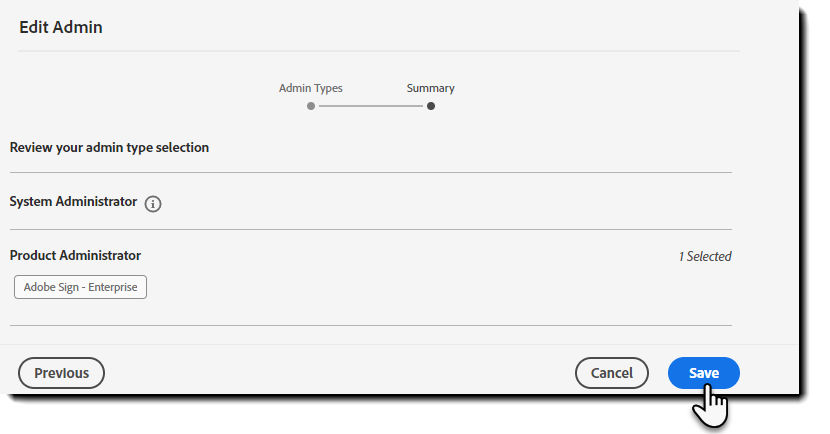Select the Admin Types step dot

click(x=311, y=106)
